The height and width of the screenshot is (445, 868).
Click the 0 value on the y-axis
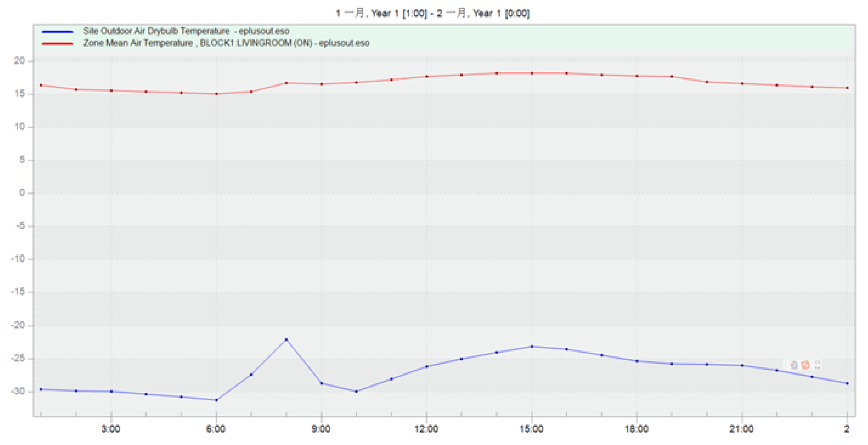tap(22, 193)
